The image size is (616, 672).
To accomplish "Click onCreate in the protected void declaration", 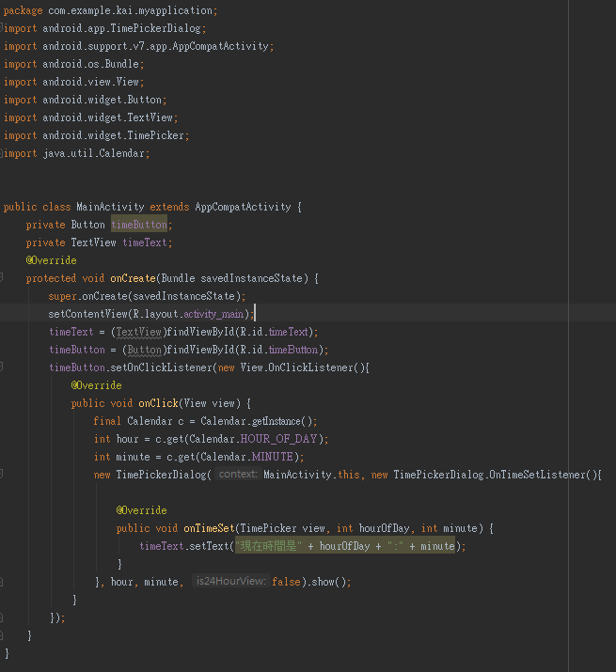I will coord(133,278).
